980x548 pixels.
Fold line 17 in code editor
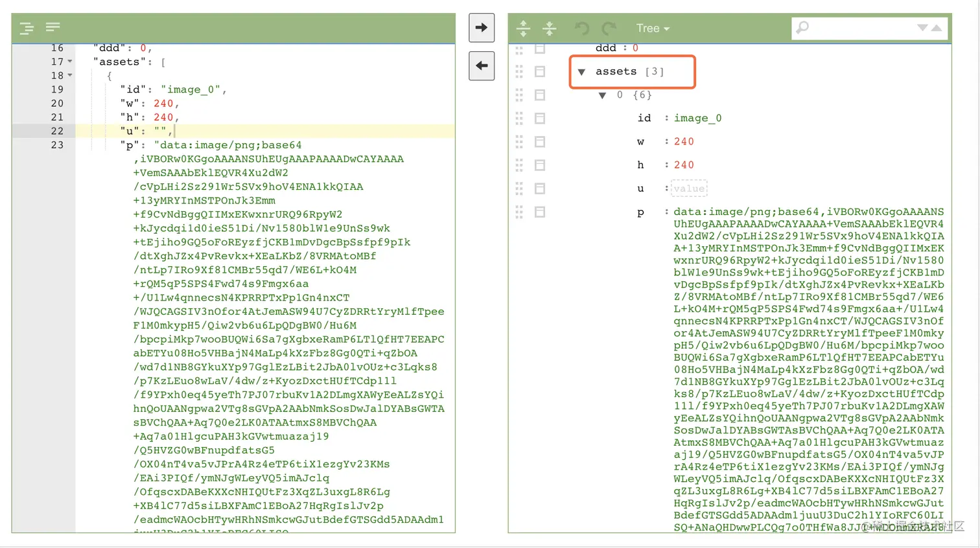coord(70,62)
